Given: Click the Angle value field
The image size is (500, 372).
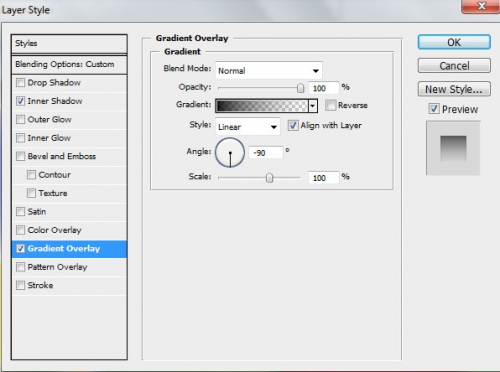Looking at the screenshot, I should click(266, 153).
